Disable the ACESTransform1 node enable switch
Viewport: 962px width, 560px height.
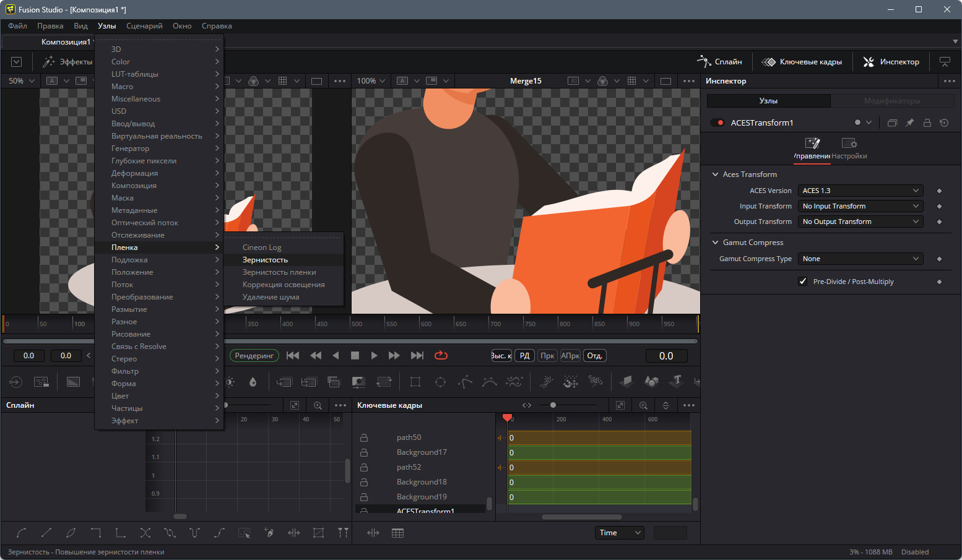(x=718, y=123)
